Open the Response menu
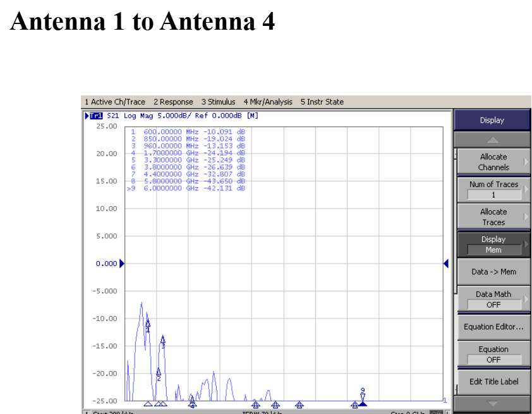This screenshot has height=414, width=532. coord(173,102)
